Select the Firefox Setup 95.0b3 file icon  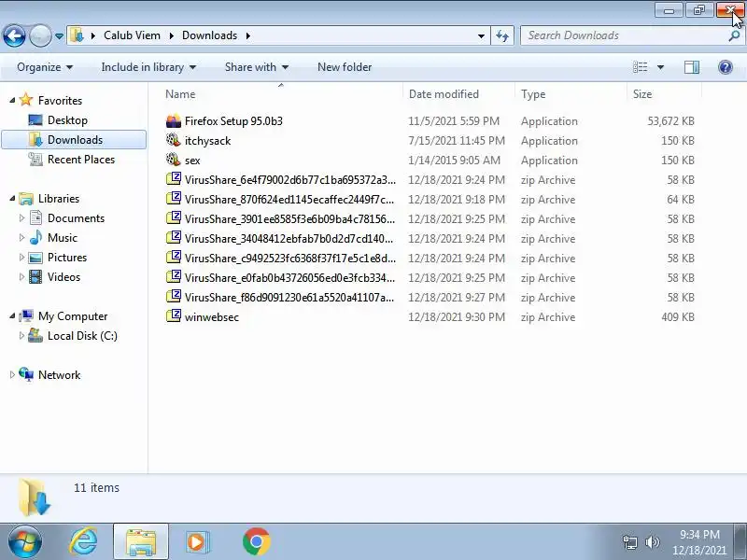[174, 121]
